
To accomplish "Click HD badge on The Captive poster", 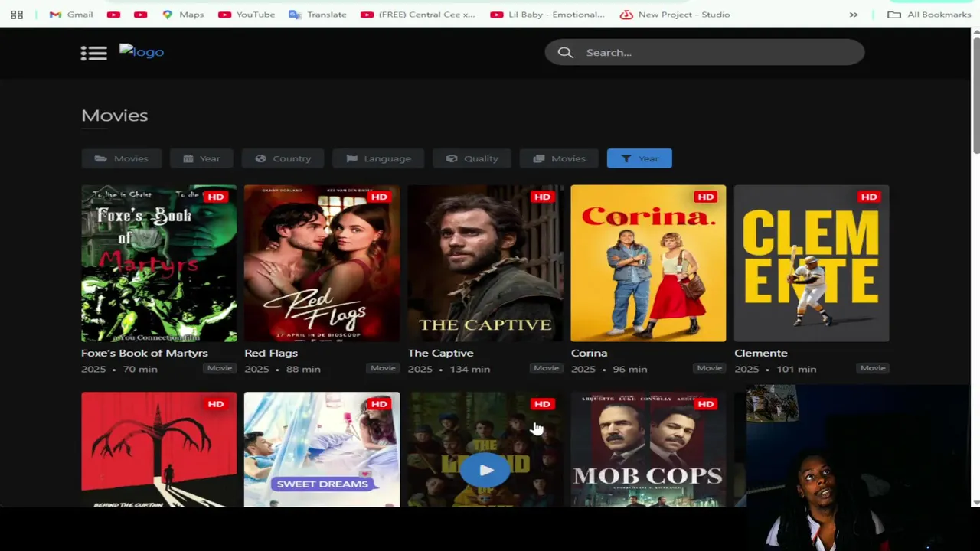I will [542, 197].
